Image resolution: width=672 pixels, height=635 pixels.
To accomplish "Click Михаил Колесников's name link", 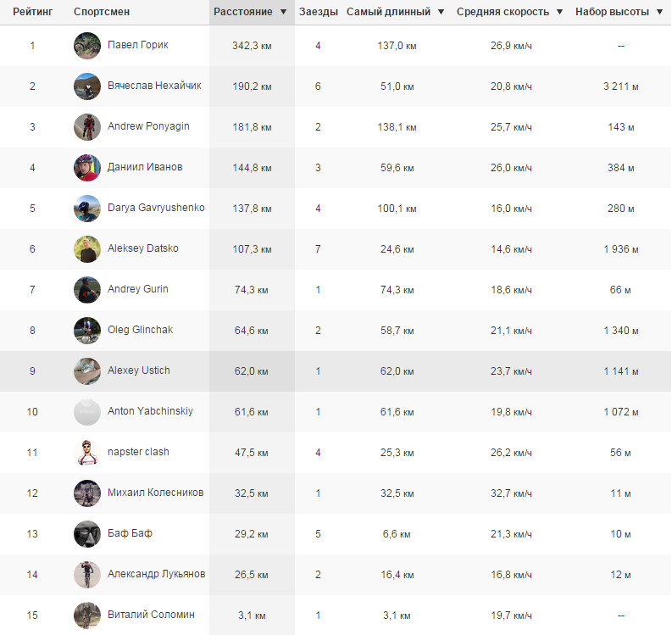I will 155,493.
